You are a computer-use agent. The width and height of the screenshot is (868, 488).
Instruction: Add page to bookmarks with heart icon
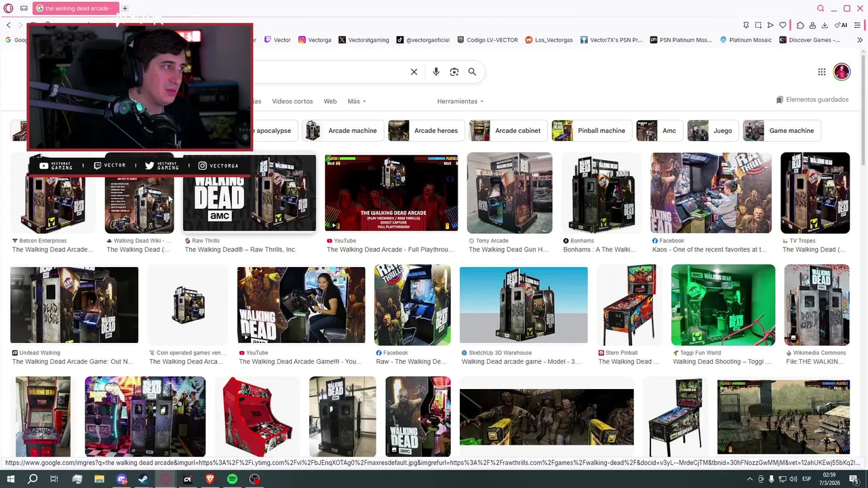pos(783,25)
